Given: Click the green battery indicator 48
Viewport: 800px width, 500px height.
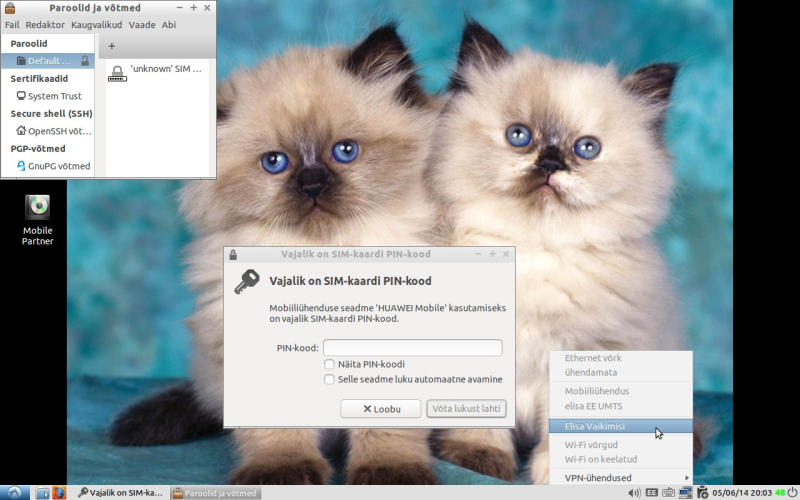Looking at the screenshot, I should 780,493.
